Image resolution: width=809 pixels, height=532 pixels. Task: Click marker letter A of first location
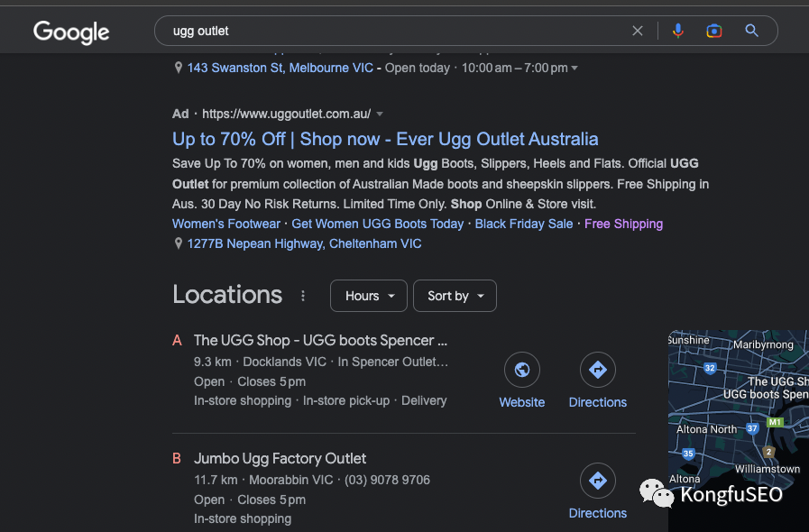[x=177, y=341]
